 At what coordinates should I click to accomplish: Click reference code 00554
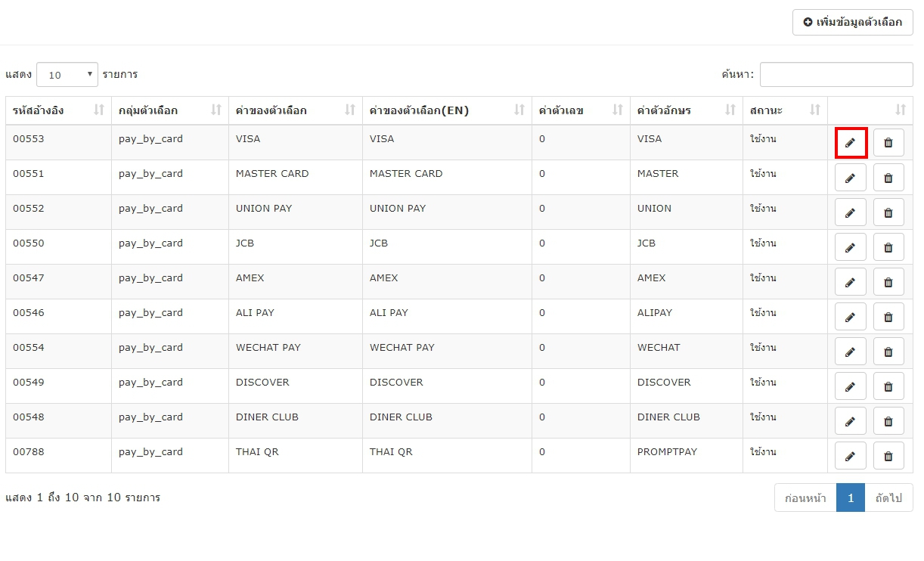[x=29, y=348]
